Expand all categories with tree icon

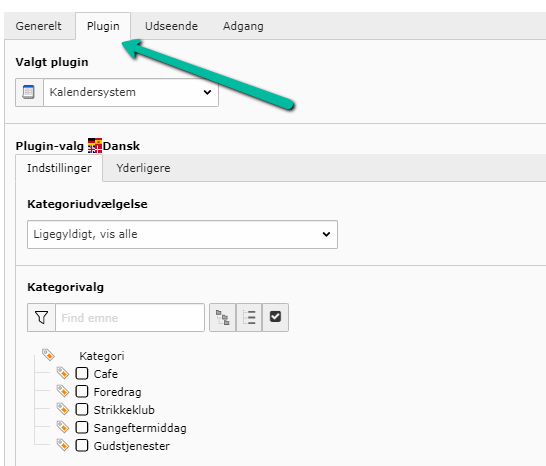[223, 317]
